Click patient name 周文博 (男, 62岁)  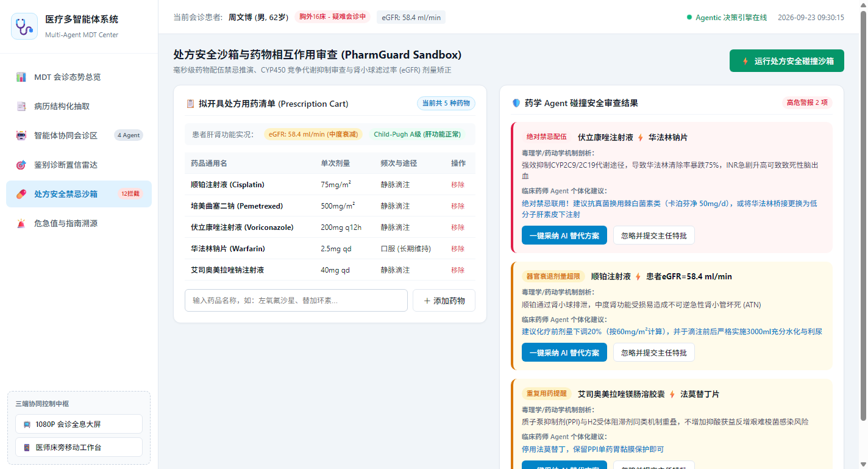coord(258,17)
